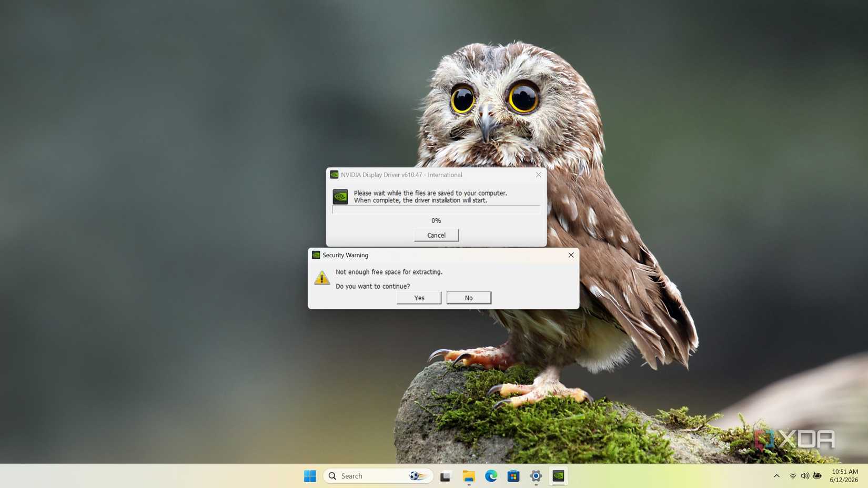Open File Explorer from the taskbar

point(468,476)
